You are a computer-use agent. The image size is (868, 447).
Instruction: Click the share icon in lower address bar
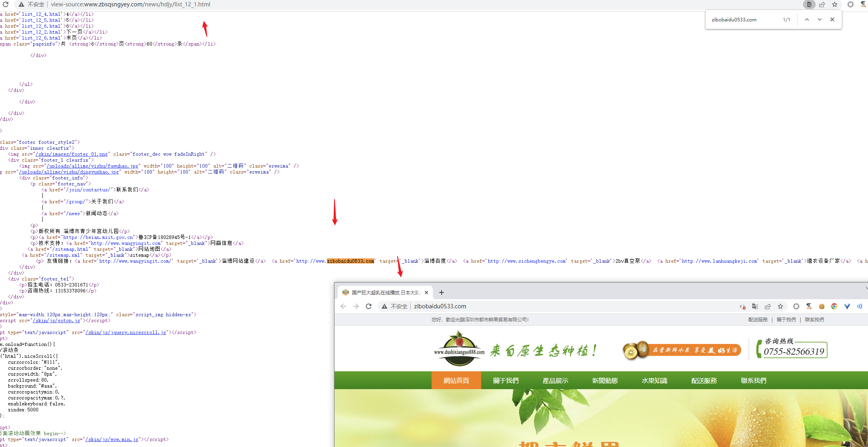(x=768, y=306)
